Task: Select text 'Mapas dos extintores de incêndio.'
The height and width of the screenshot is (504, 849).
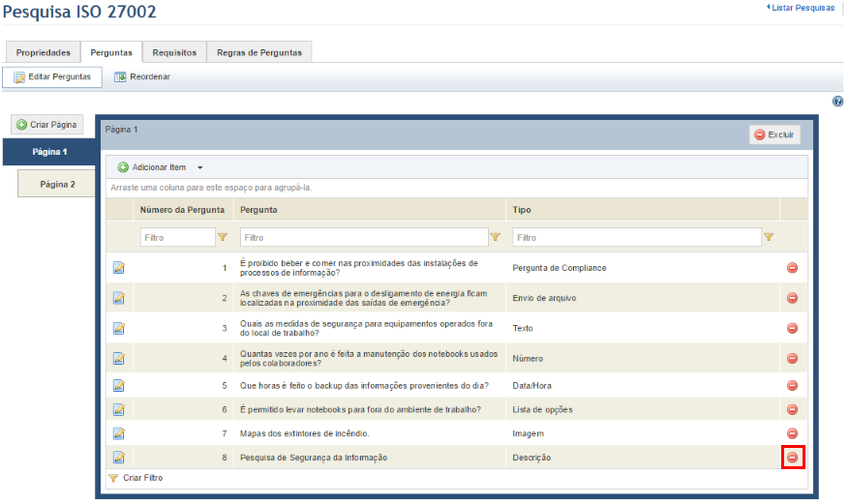Action: (x=304, y=433)
